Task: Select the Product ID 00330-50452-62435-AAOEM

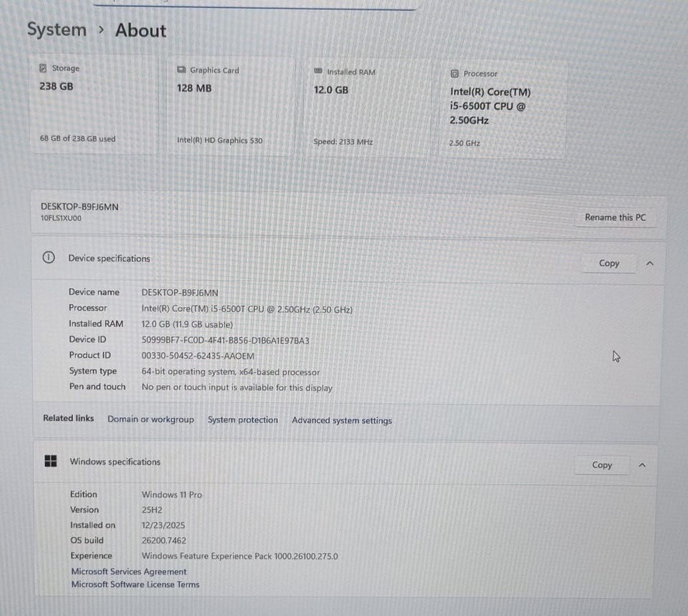Action: 198,356
